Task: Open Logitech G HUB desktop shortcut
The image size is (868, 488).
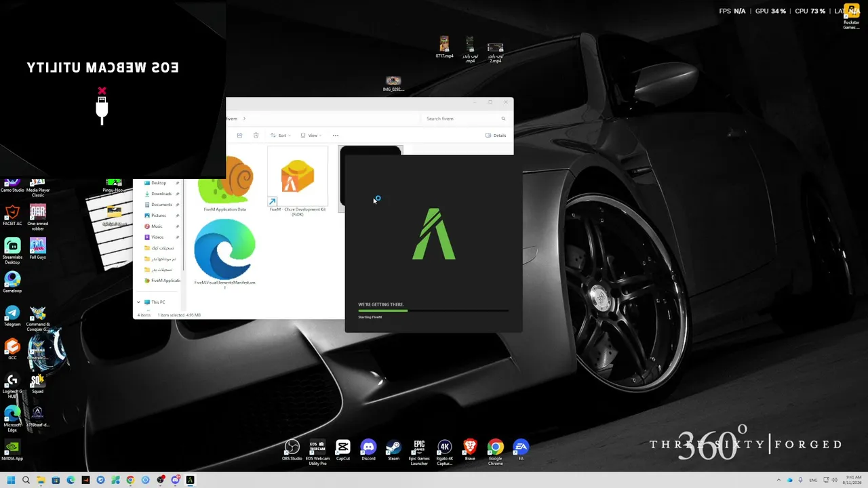Action: click(x=12, y=385)
